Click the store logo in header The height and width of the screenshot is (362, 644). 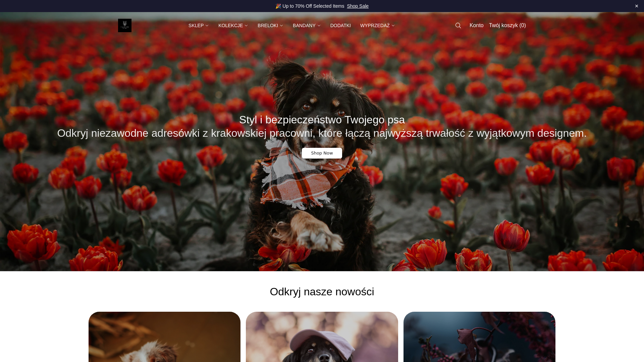click(x=125, y=25)
